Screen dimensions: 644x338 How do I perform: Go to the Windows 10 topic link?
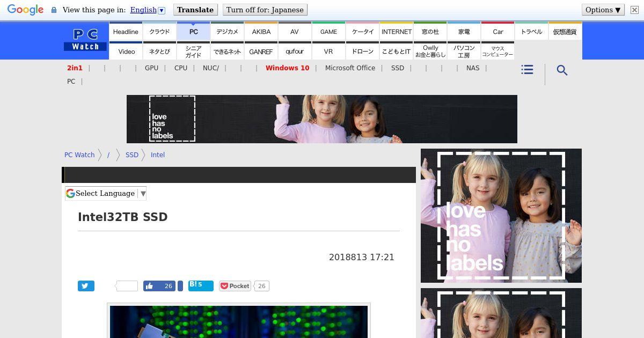click(x=288, y=68)
